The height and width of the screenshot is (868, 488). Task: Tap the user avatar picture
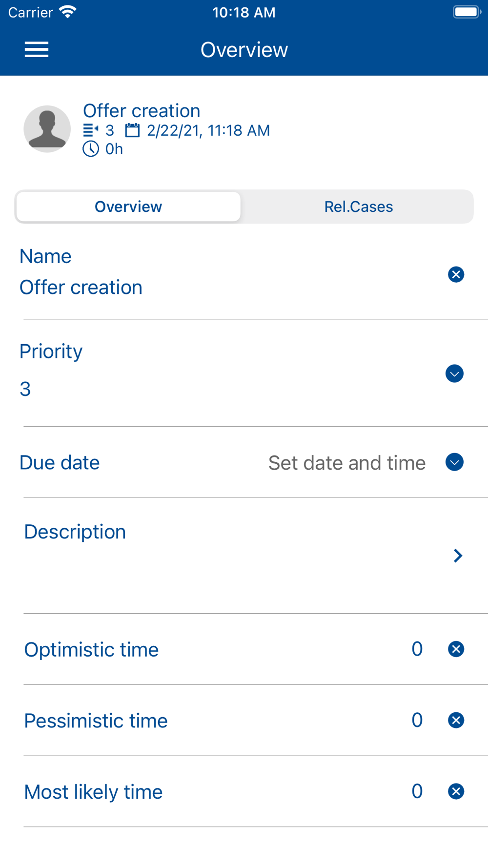[47, 129]
